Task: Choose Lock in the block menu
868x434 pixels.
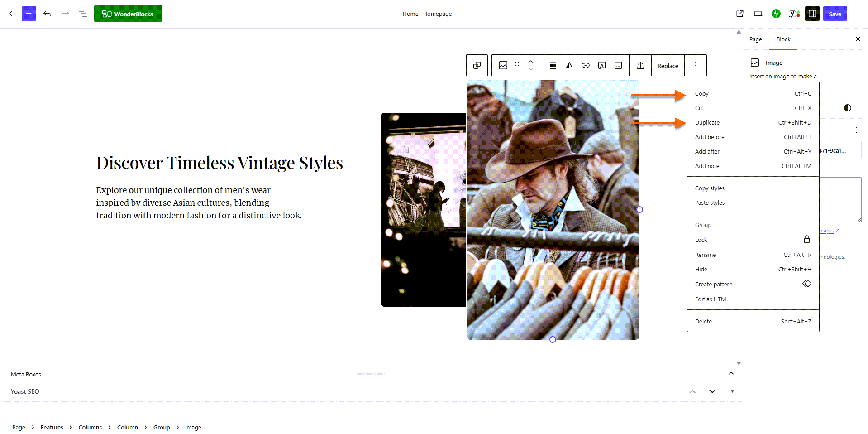Action: [x=753, y=240]
